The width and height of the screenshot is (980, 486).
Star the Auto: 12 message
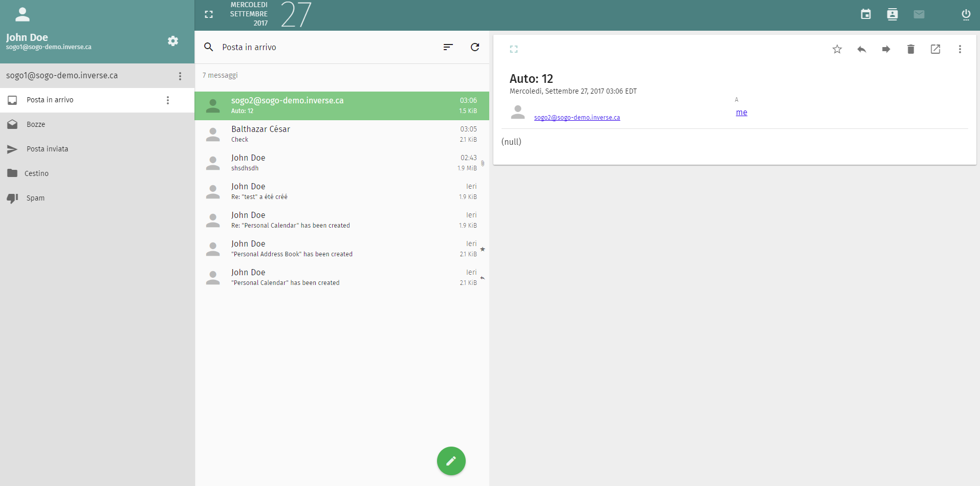tap(837, 49)
